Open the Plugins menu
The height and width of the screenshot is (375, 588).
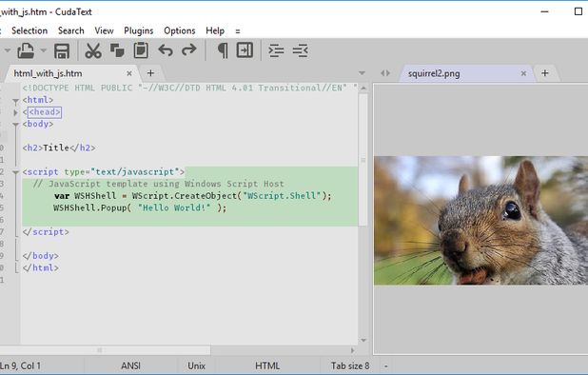[138, 30]
